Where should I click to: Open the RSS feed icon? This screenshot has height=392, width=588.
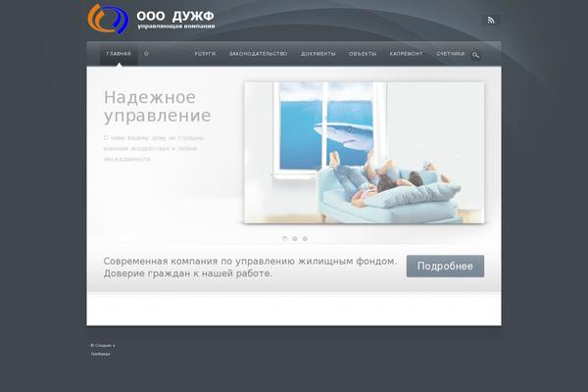coord(491,21)
